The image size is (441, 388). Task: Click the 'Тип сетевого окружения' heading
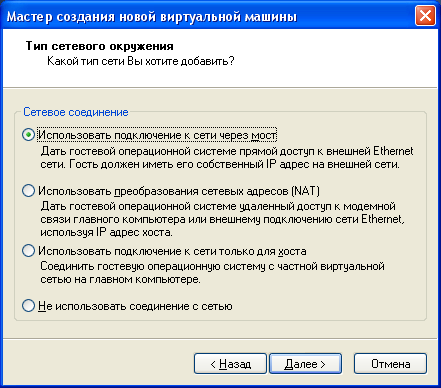pos(100,46)
